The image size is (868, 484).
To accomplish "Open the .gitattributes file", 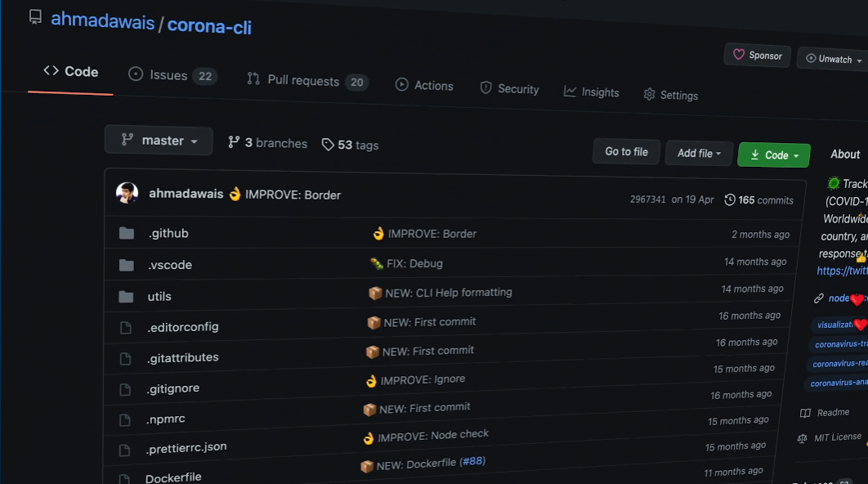I will [x=182, y=358].
